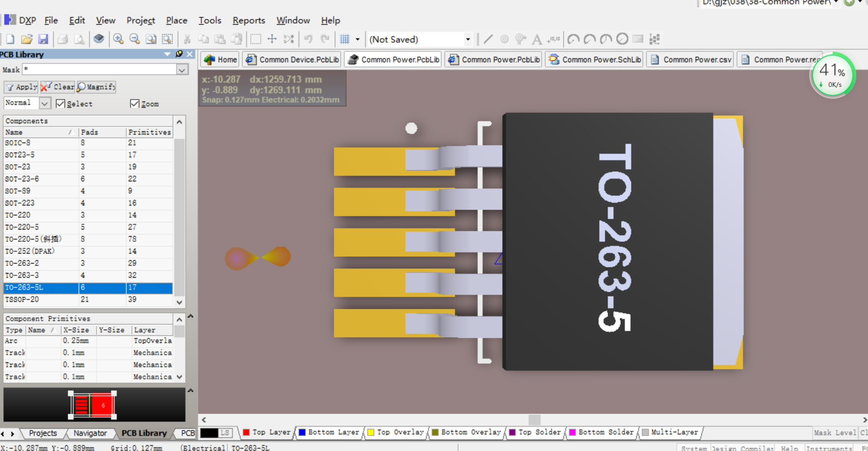The image size is (868, 451).
Task: Open the Tools menu
Action: coord(210,20)
